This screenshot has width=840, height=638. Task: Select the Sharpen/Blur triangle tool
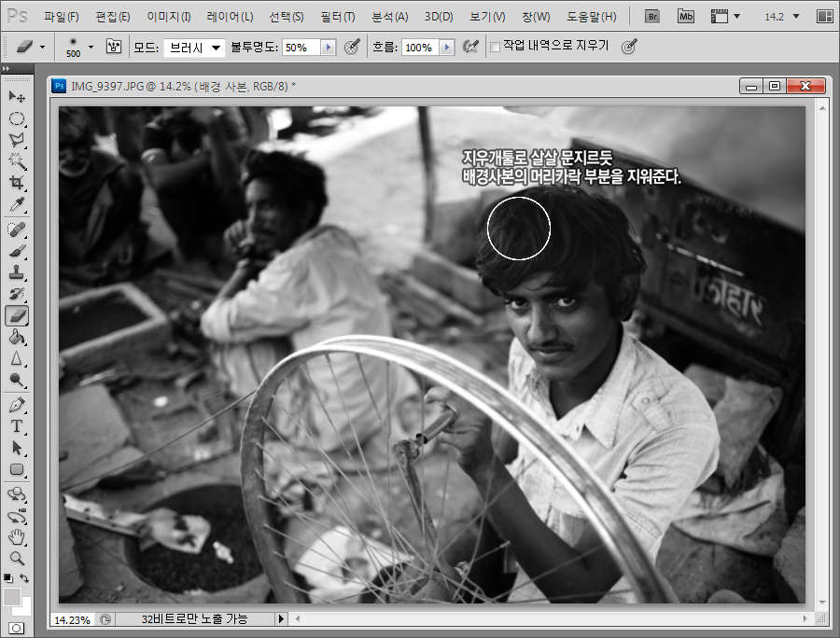17,358
